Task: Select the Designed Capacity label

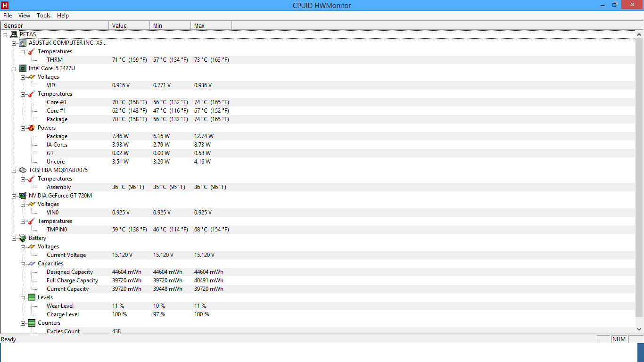Action: point(70,272)
